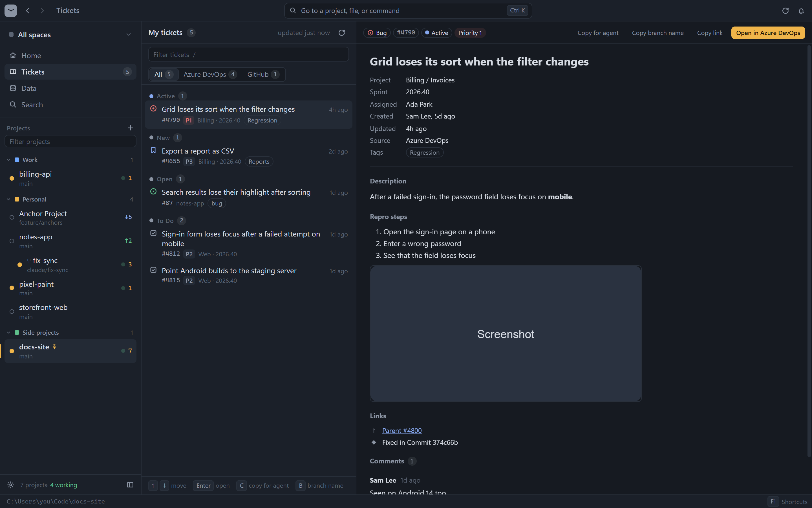Open Data in the sidebar
This screenshot has width=812, height=508.
point(70,88)
